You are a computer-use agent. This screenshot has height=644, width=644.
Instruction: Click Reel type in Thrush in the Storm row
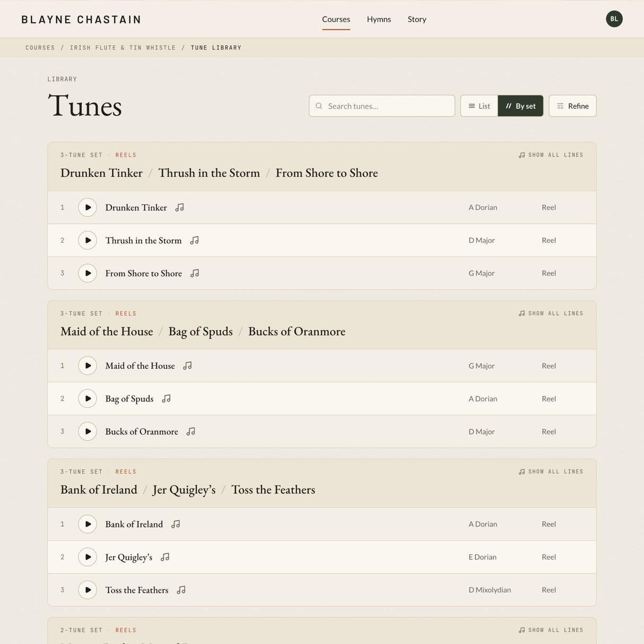pyautogui.click(x=549, y=240)
